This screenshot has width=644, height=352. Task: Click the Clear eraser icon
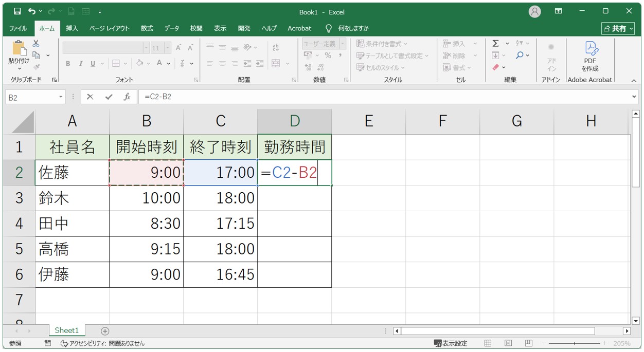(x=495, y=67)
